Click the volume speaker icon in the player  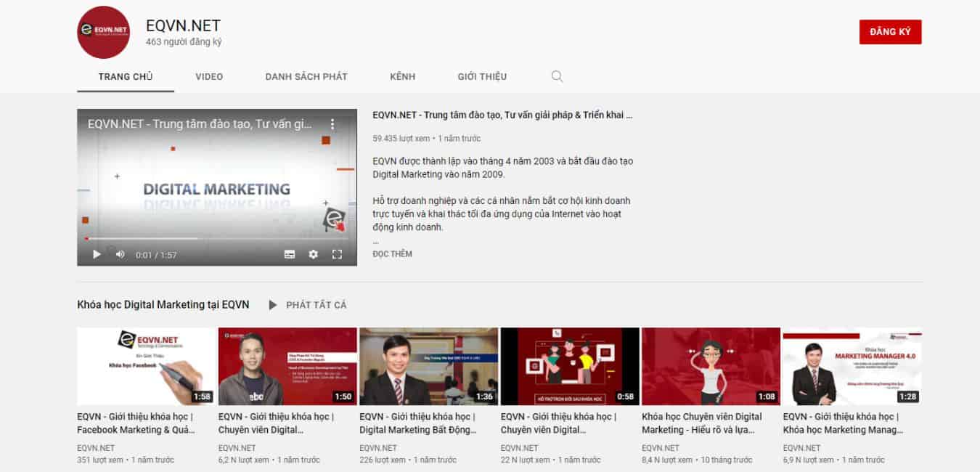(119, 254)
